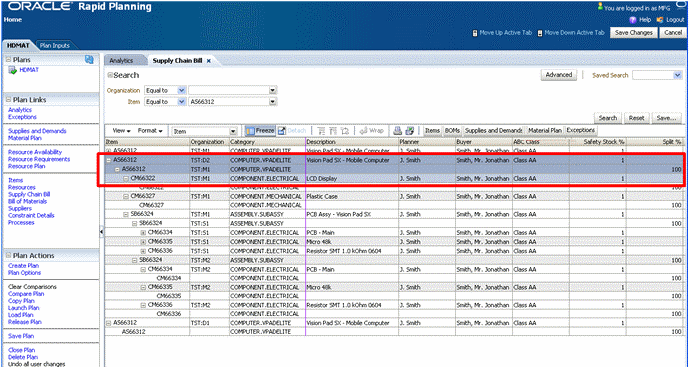Click the 'PCB Assy - Vision Pad SX' cell

tap(352, 214)
